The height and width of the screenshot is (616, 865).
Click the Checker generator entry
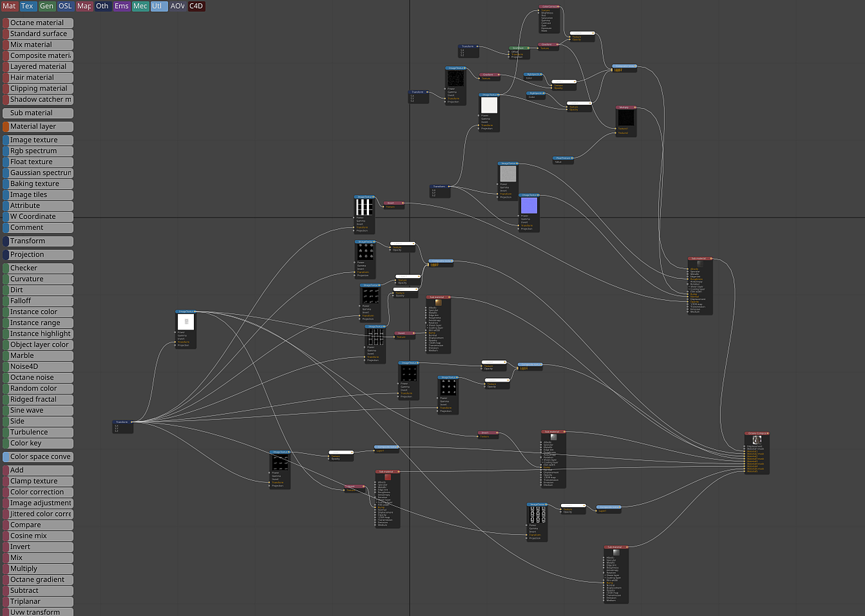pyautogui.click(x=38, y=268)
